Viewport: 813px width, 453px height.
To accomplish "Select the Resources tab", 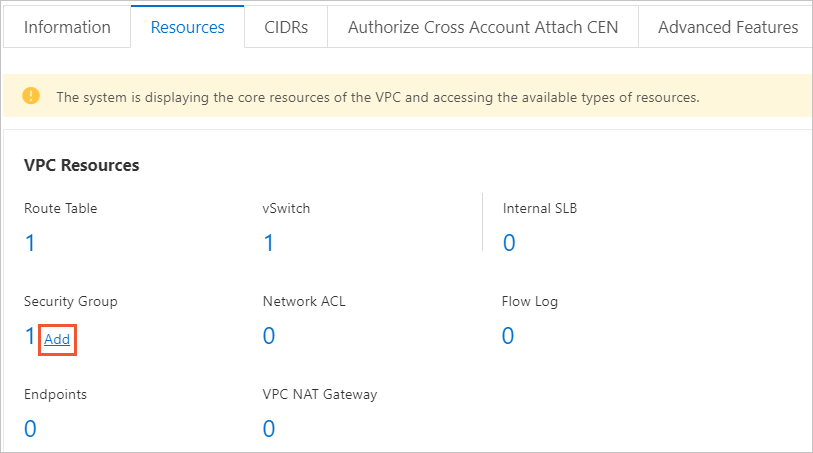I will [x=187, y=27].
